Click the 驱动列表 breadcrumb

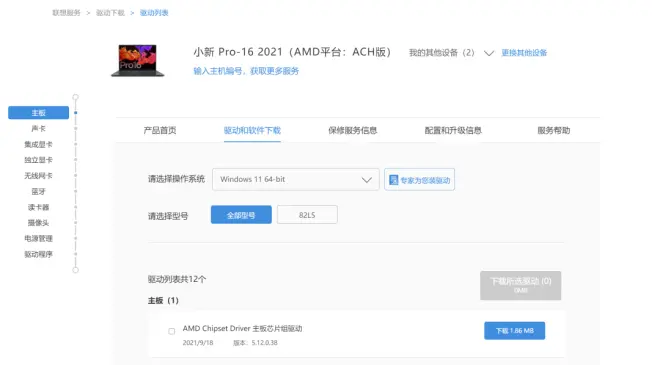click(154, 13)
